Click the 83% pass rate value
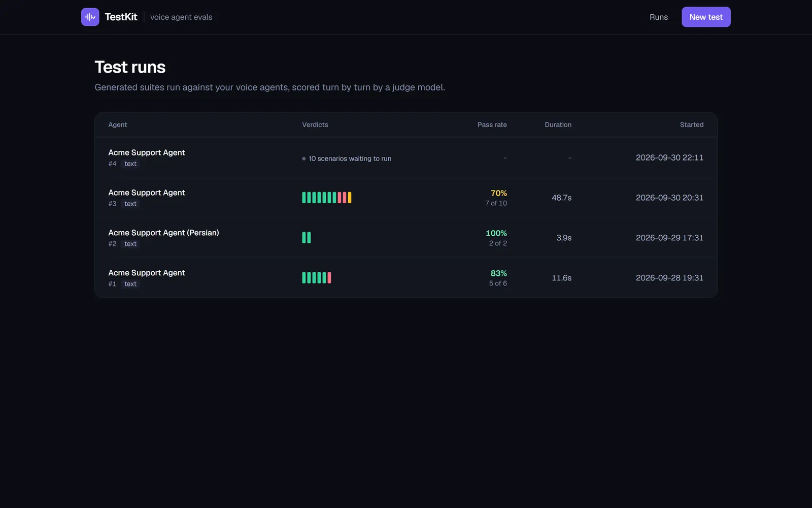Screen dimensions: 812x508 tap(498, 273)
